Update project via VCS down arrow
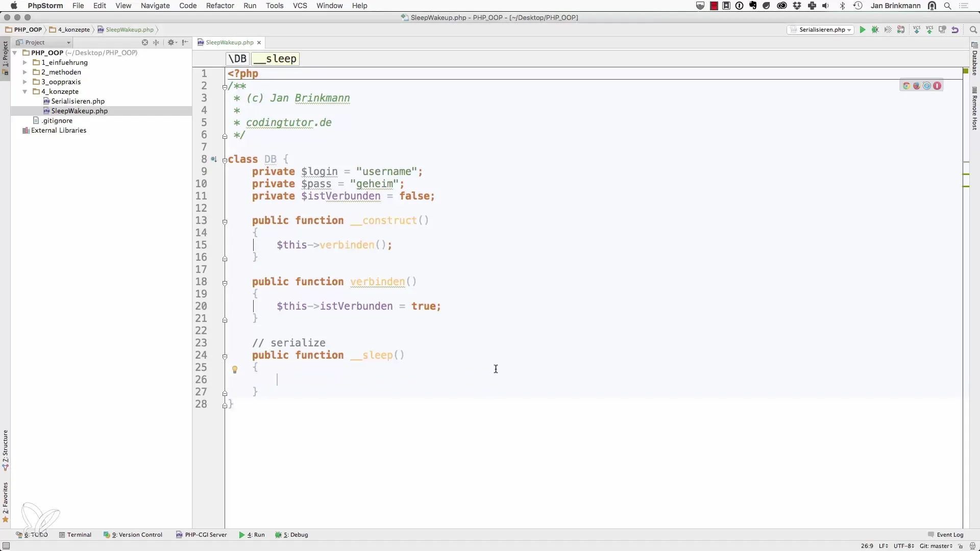Screen dimensions: 980x551 [917, 30]
